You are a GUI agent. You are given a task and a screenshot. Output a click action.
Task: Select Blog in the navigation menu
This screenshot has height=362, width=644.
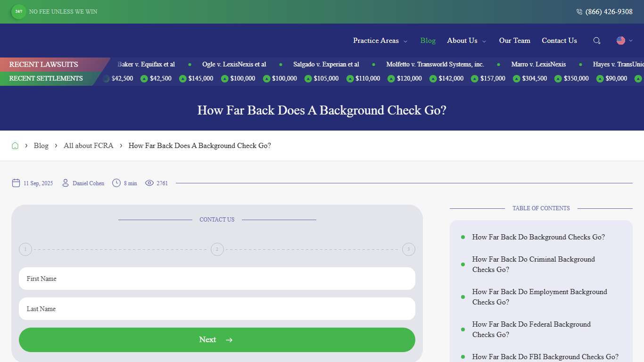click(x=428, y=41)
